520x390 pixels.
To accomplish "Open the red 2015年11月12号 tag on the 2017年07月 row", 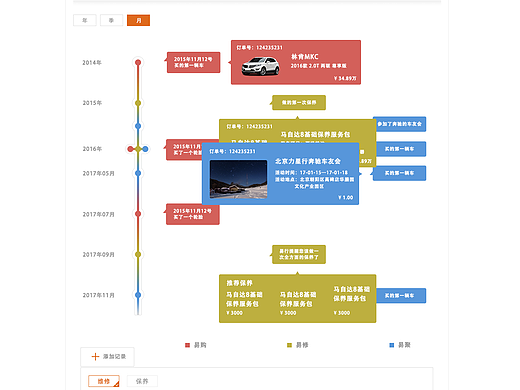I will [193, 214].
